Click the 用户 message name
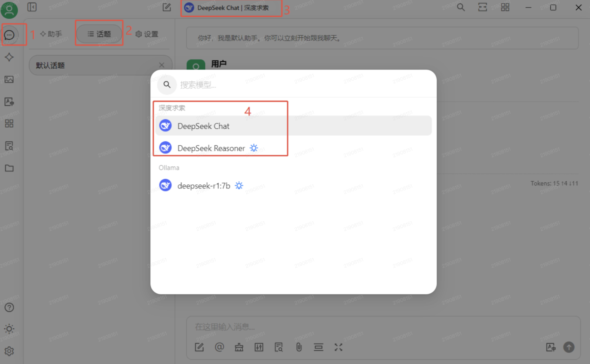Screen dimensions: 590x364 pos(219,63)
